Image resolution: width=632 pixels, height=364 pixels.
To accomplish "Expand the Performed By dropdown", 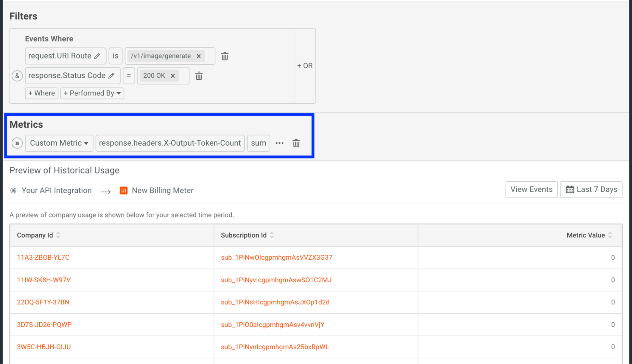I will tap(92, 93).
